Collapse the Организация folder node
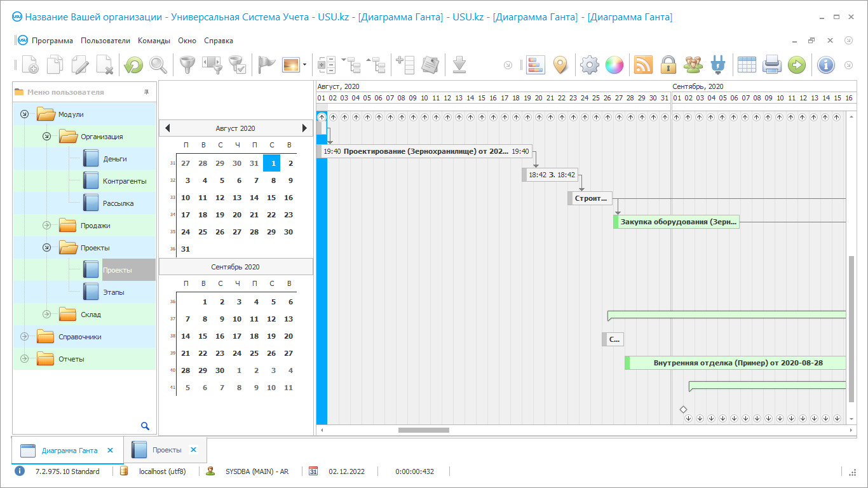868x488 pixels. point(46,137)
